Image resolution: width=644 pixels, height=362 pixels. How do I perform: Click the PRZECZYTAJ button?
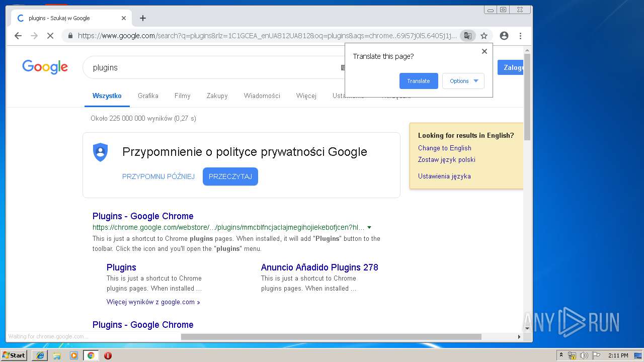[230, 176]
